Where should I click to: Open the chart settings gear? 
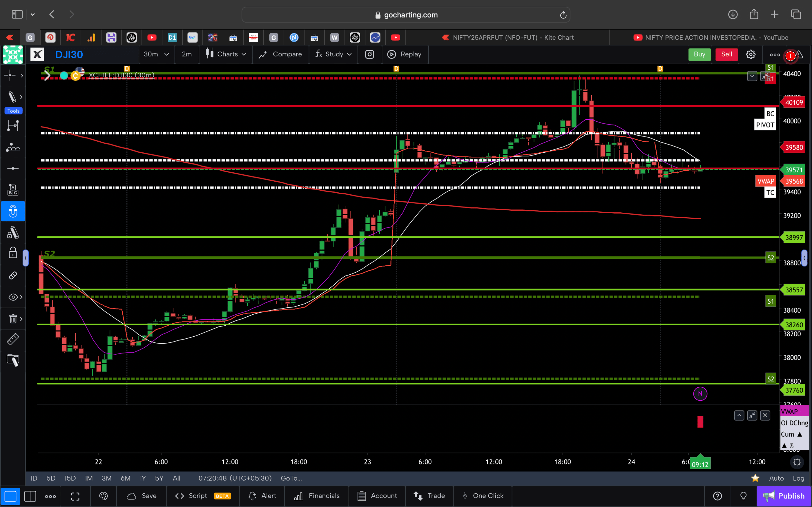tap(751, 54)
